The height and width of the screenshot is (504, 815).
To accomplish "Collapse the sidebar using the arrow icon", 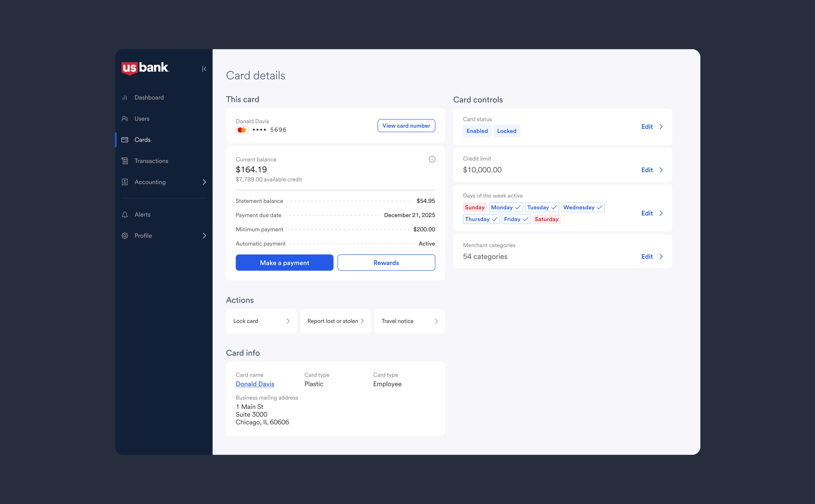I will pyautogui.click(x=204, y=69).
